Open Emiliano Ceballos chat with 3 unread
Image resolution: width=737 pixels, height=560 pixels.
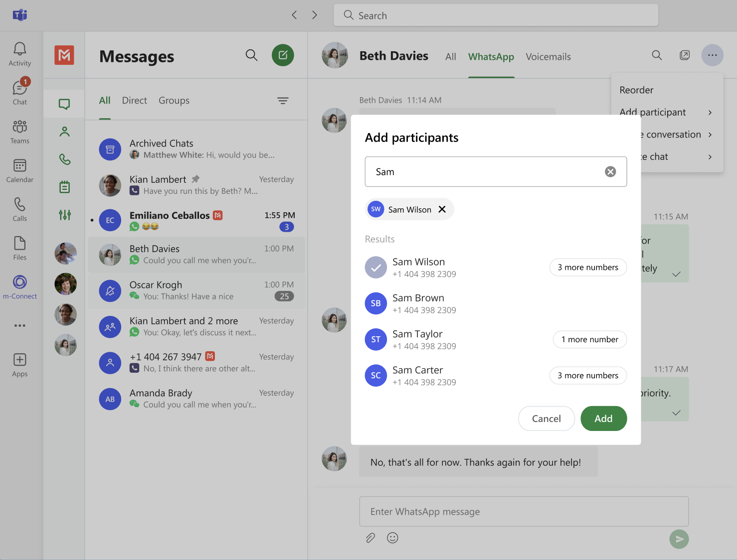coord(196,221)
